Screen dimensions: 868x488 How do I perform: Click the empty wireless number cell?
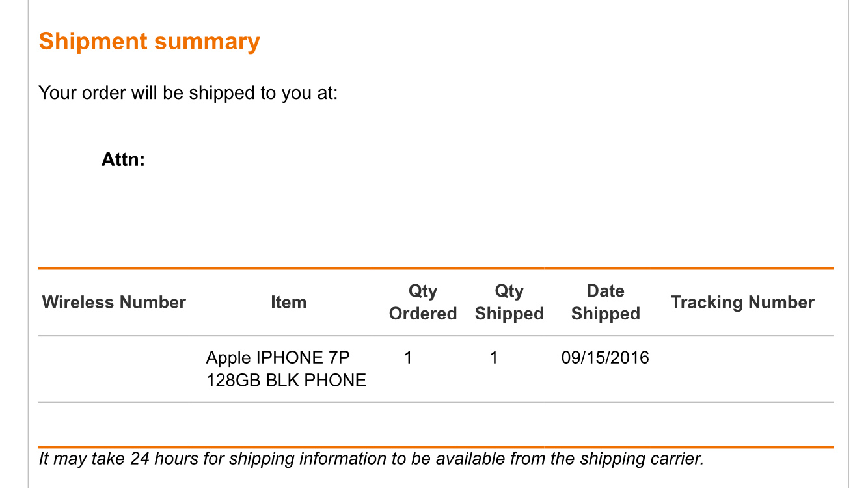(114, 369)
